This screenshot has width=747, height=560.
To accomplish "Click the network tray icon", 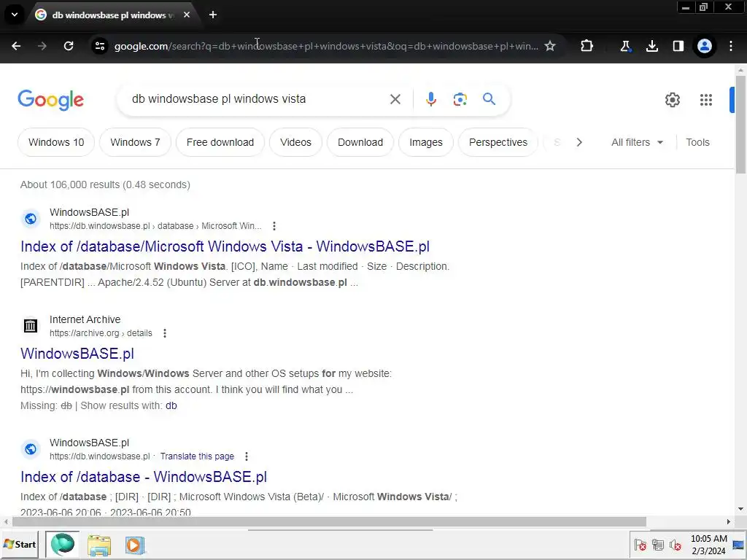I will click(658, 545).
